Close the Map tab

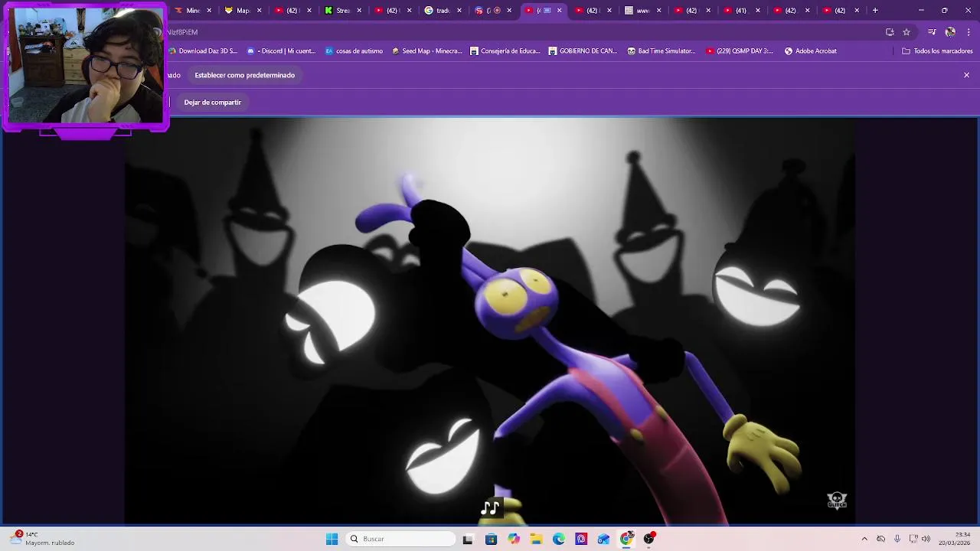260,11
